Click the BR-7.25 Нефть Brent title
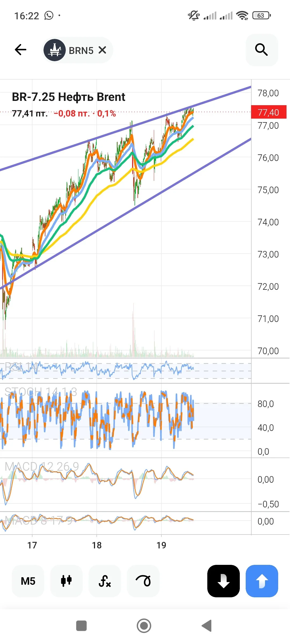This screenshot has width=290, height=644. point(68,97)
